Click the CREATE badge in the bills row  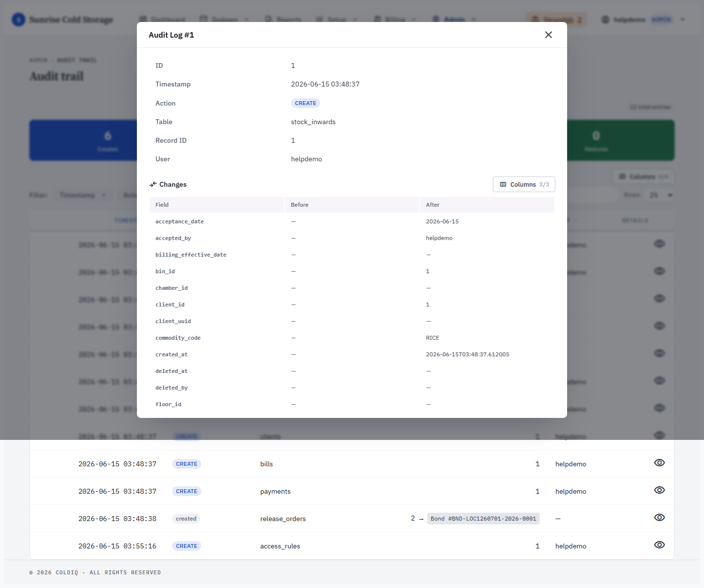(187, 464)
